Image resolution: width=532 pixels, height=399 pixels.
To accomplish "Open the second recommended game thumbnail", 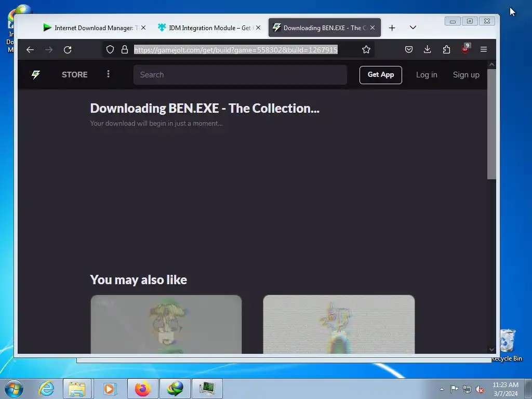I will pyautogui.click(x=339, y=324).
